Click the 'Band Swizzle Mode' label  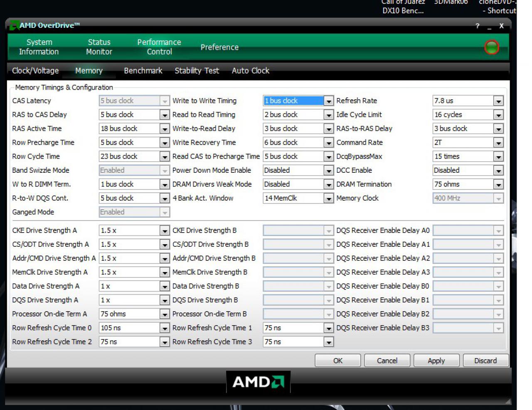click(41, 170)
